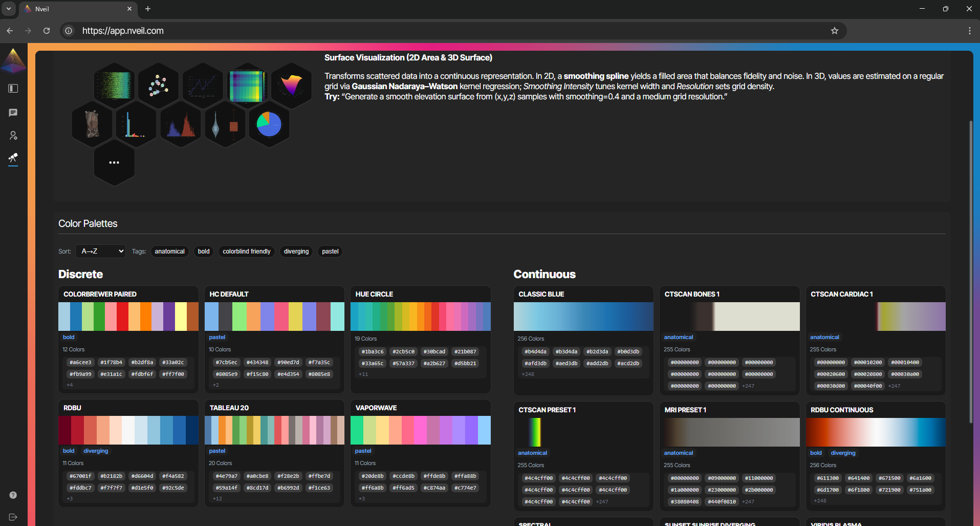Toggle the sidebar panel icon

point(13,89)
